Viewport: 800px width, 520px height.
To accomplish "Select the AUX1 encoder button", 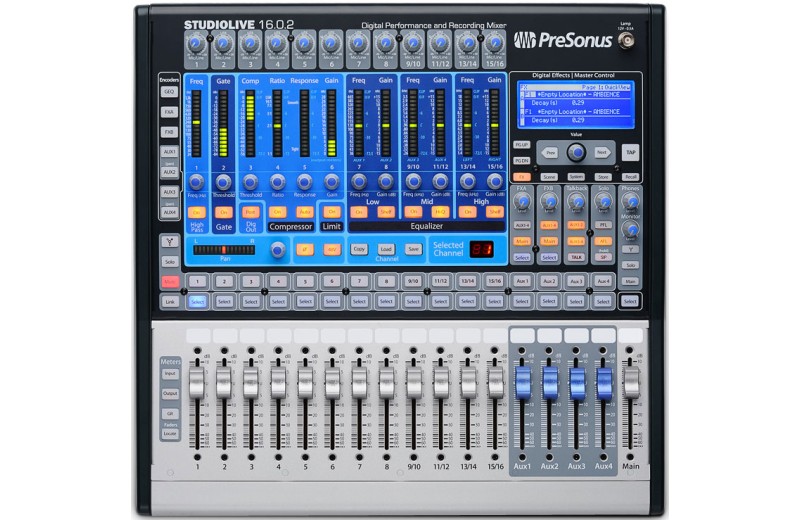I will [169, 152].
